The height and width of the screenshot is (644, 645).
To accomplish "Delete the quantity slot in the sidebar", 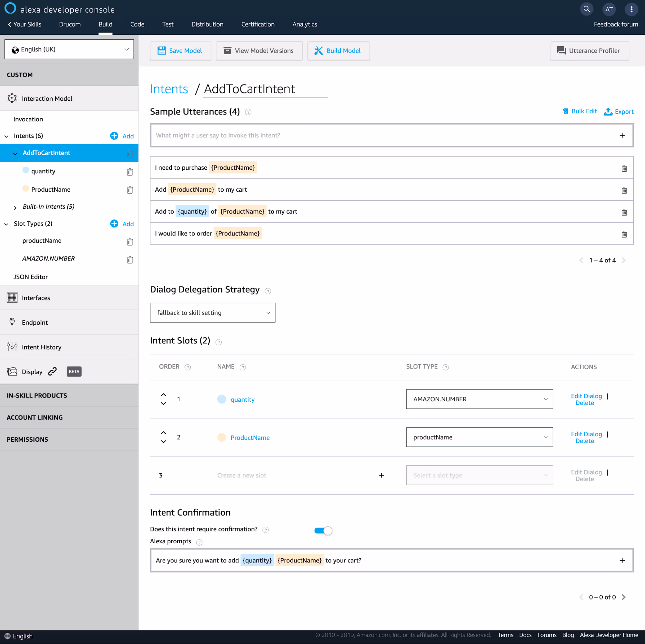I will pyautogui.click(x=130, y=172).
